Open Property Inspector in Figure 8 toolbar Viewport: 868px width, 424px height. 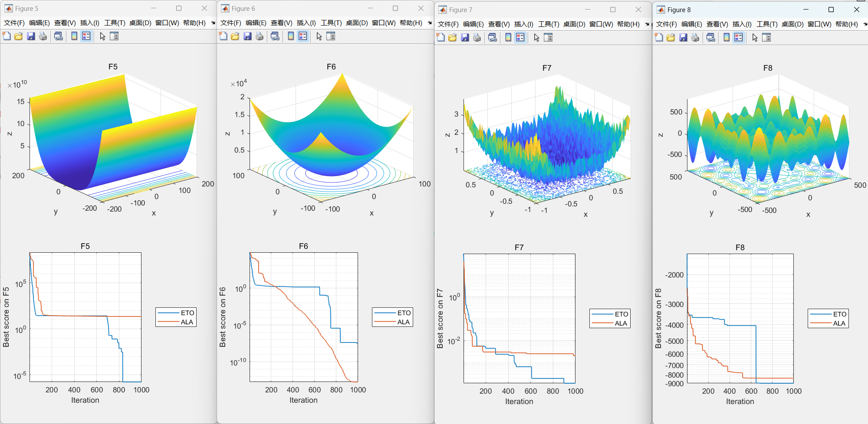pyautogui.click(x=766, y=37)
